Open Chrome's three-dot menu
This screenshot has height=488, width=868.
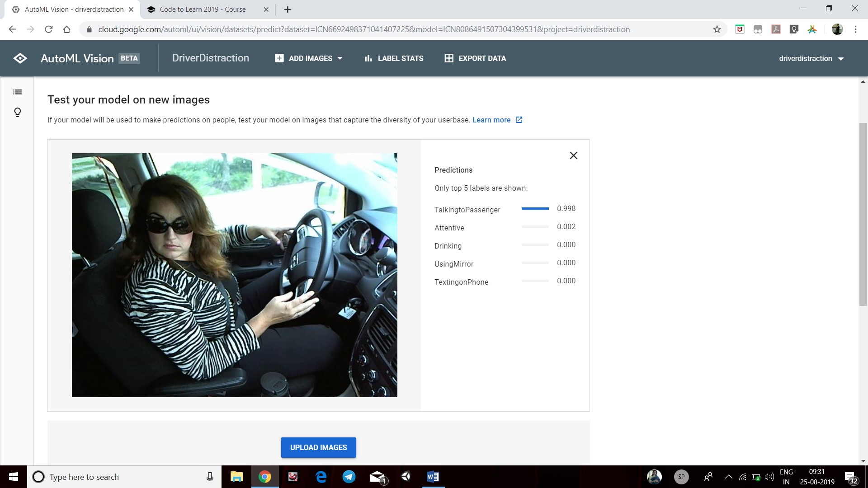coord(855,29)
